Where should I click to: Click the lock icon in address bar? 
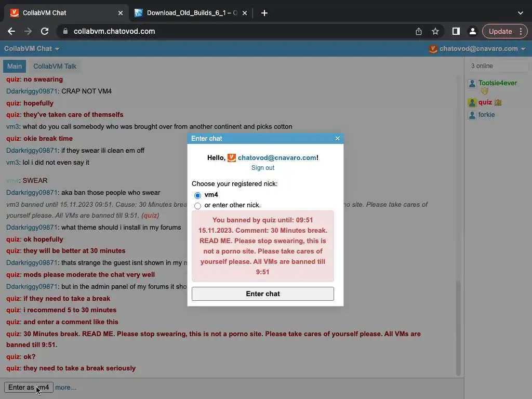pos(65,31)
